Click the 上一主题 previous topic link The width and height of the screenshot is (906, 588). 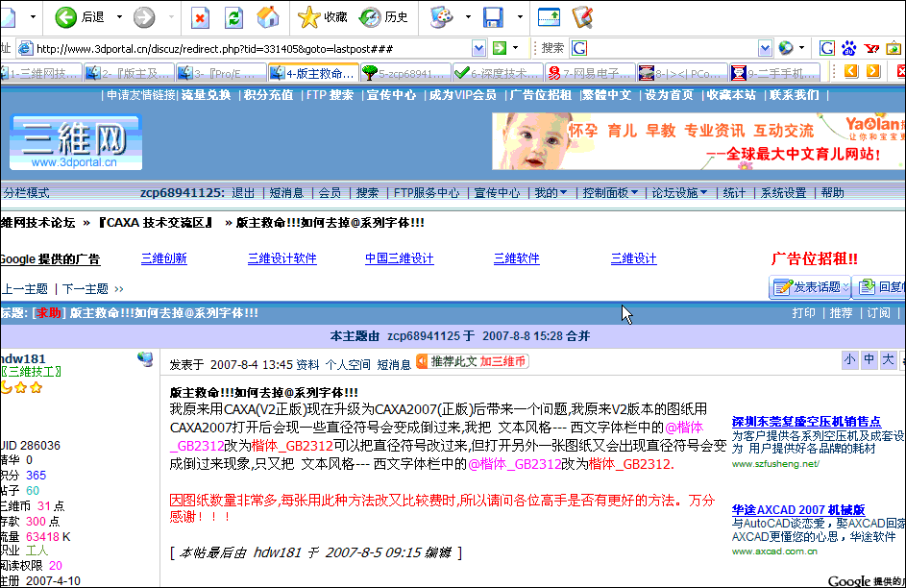[x=25, y=289]
